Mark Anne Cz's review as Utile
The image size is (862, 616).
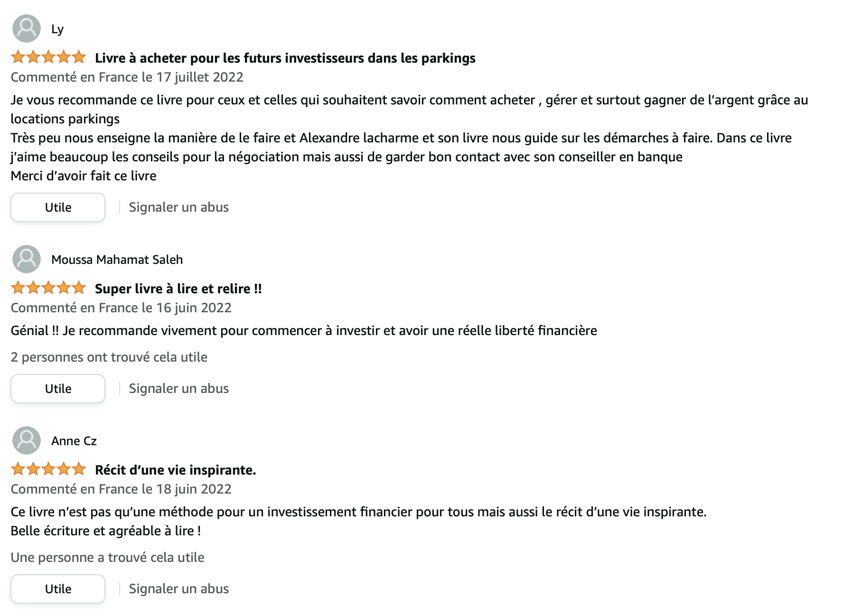click(58, 589)
